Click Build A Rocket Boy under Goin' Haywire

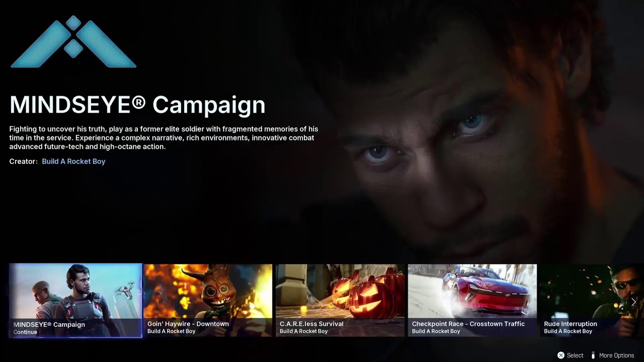[171, 331]
